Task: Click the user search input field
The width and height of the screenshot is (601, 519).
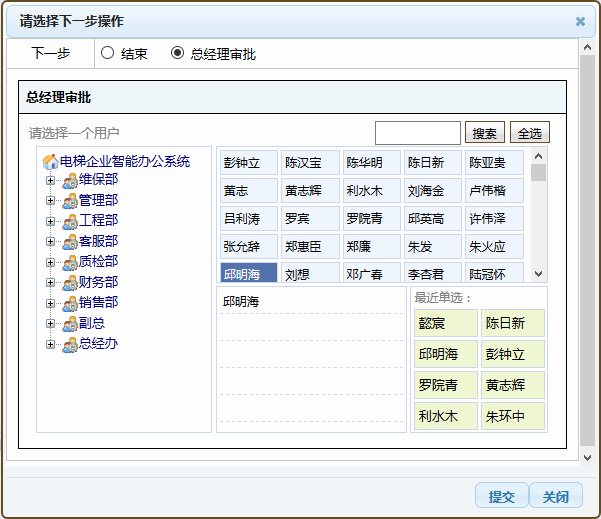Action: [x=417, y=133]
